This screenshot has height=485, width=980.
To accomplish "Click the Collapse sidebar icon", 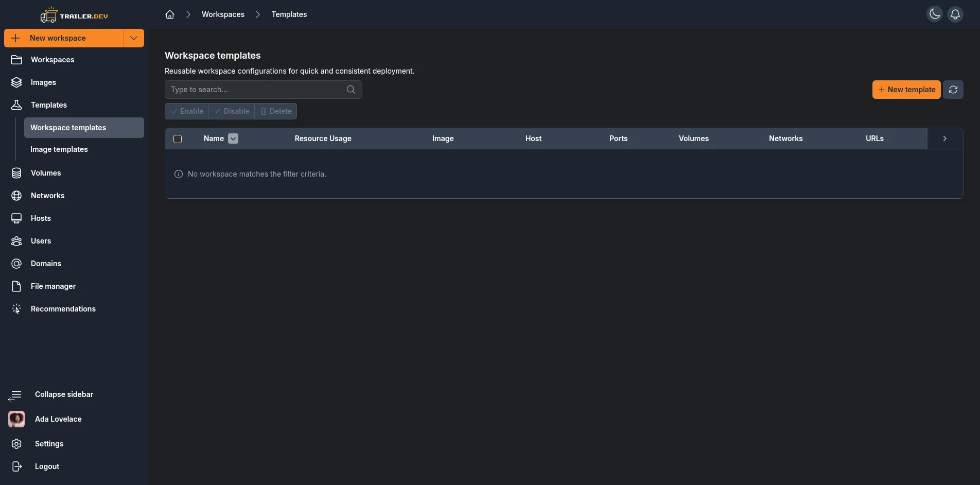I will [15, 395].
